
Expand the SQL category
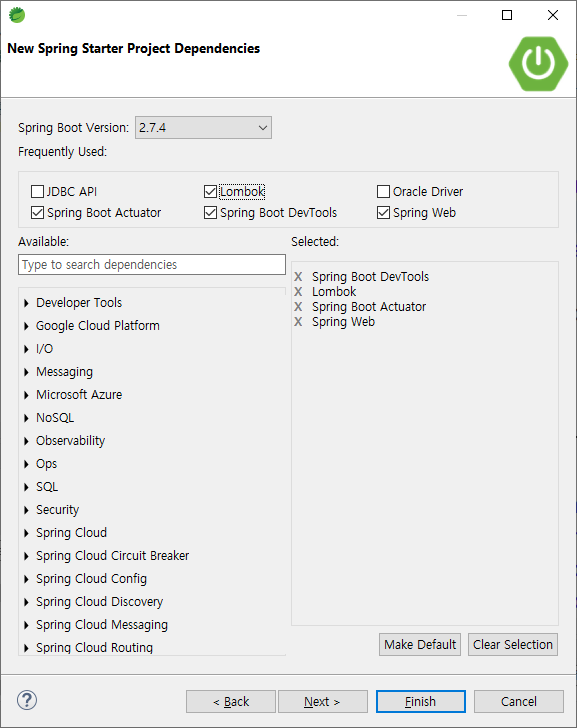26,487
